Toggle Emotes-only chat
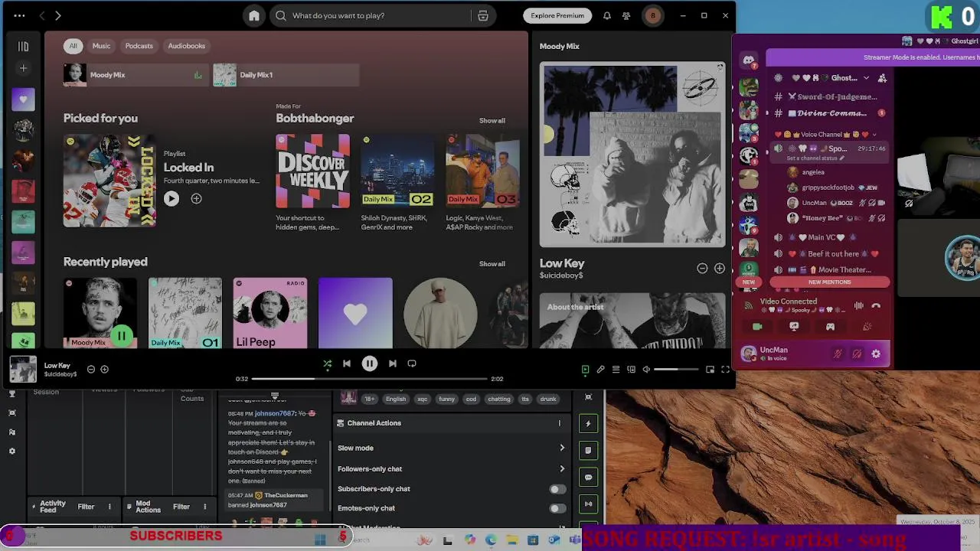The image size is (980, 551). pyautogui.click(x=557, y=508)
